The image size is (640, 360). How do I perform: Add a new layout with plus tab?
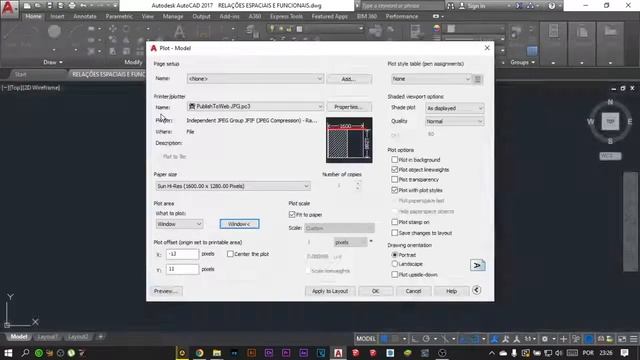pyautogui.click(x=100, y=337)
